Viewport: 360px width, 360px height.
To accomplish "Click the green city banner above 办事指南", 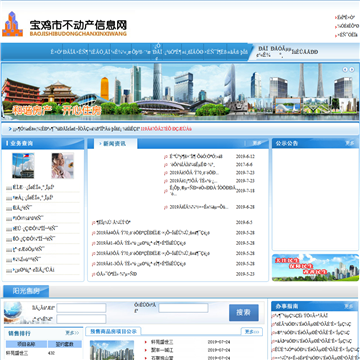I will (x=315, y=268).
